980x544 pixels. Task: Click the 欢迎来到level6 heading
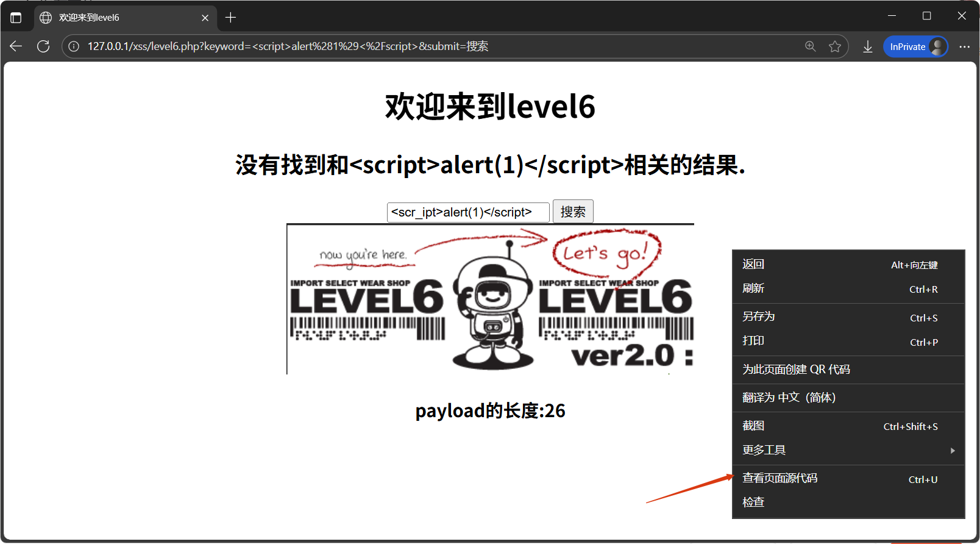tap(490, 106)
